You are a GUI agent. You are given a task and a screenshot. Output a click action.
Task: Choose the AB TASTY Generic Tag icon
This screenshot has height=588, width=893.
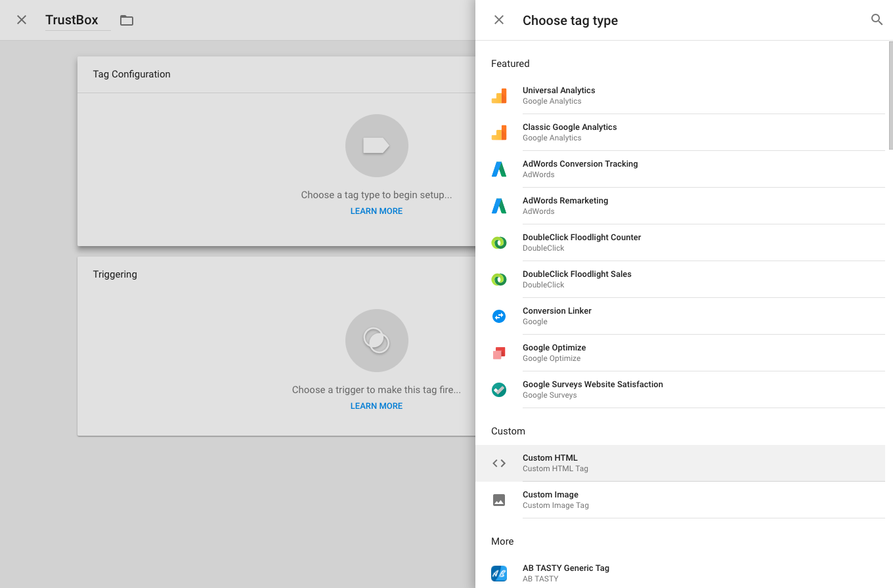coord(499,573)
